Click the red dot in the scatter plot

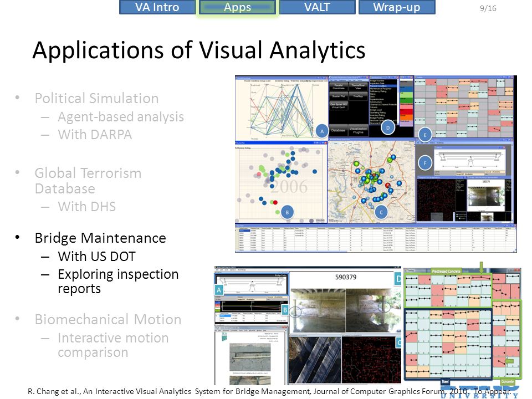[x=275, y=203]
